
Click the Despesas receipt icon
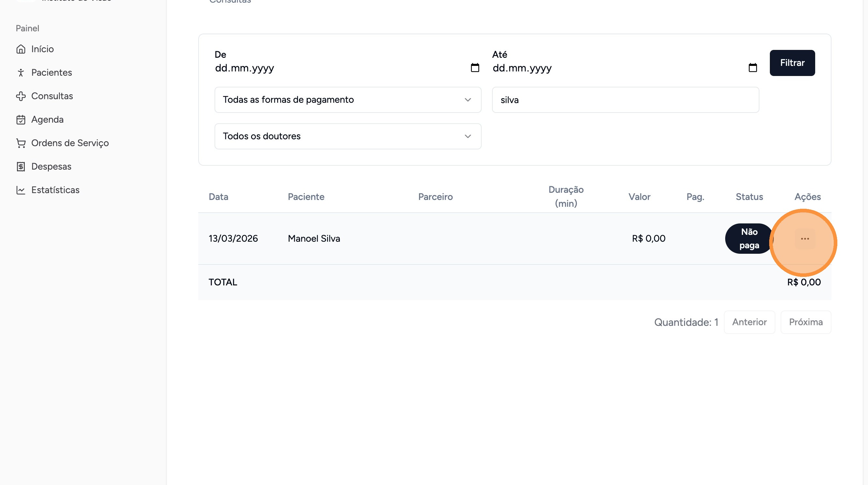tap(21, 166)
